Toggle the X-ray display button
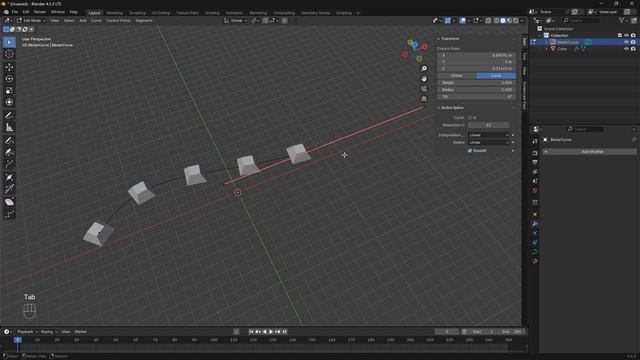This screenshot has height=360, width=640. tap(488, 20)
